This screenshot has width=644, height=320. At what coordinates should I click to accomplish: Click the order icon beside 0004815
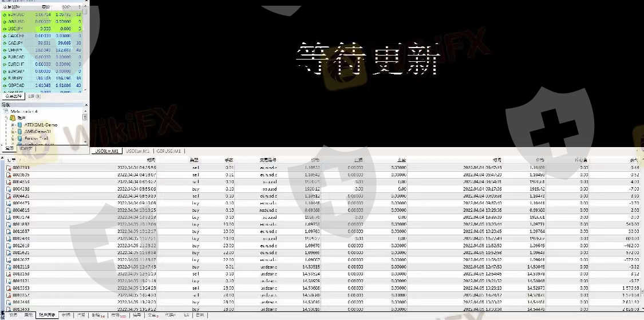coord(9,210)
